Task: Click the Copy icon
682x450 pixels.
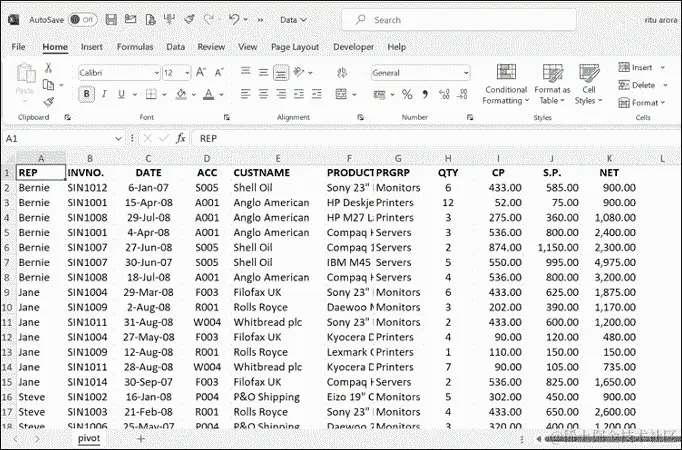Action: (x=48, y=85)
